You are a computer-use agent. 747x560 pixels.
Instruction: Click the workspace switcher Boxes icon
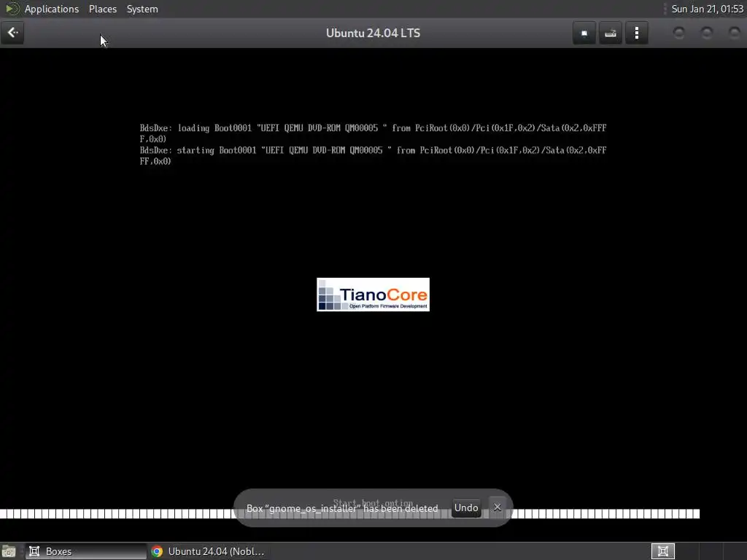tap(662, 551)
